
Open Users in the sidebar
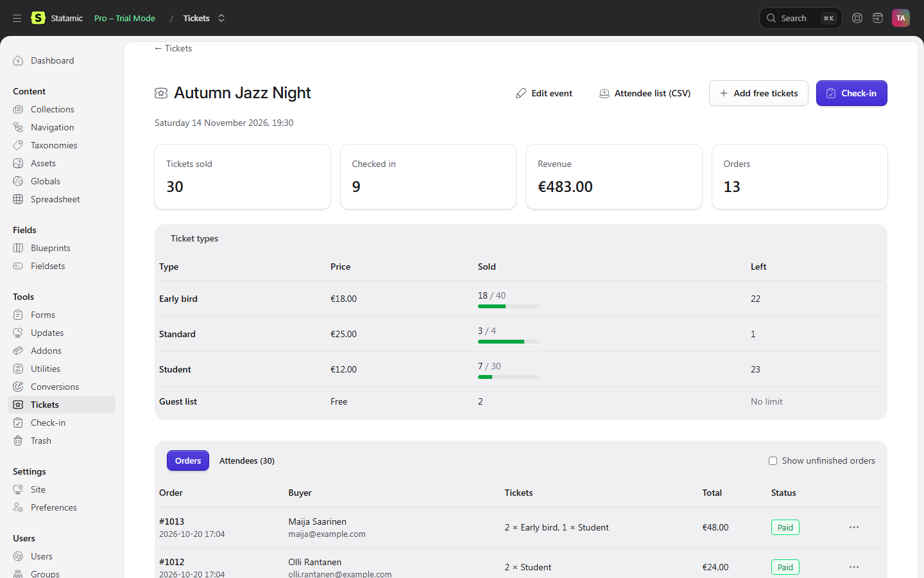click(x=62, y=556)
